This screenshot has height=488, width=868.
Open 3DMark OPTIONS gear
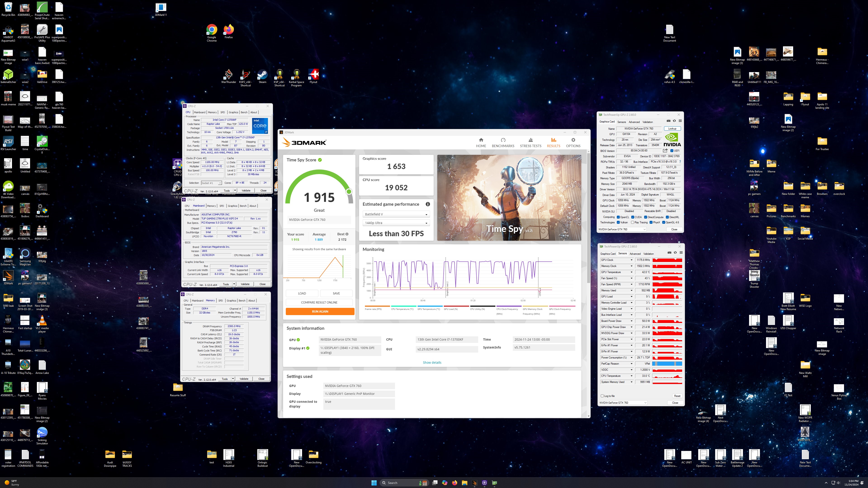(573, 142)
